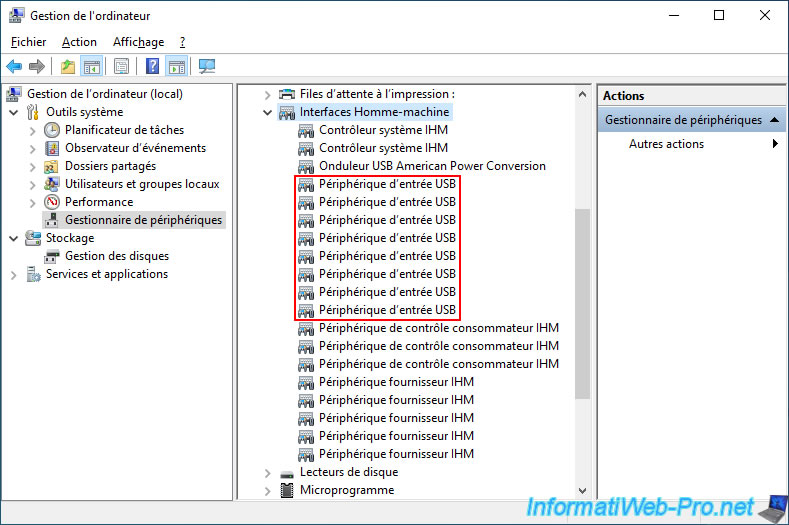The image size is (789, 525).
Task: Select the Performance icon in tree
Action: point(53,202)
